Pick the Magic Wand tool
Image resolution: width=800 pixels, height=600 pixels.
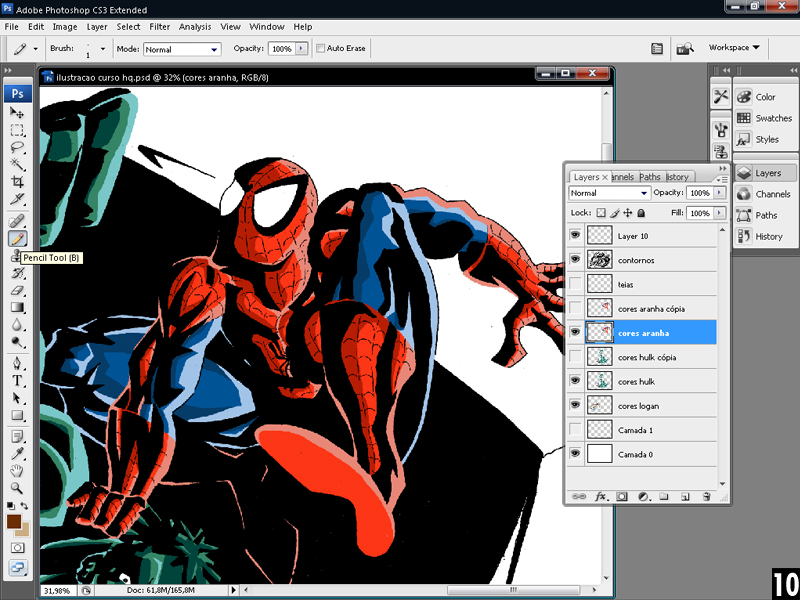tap(17, 164)
